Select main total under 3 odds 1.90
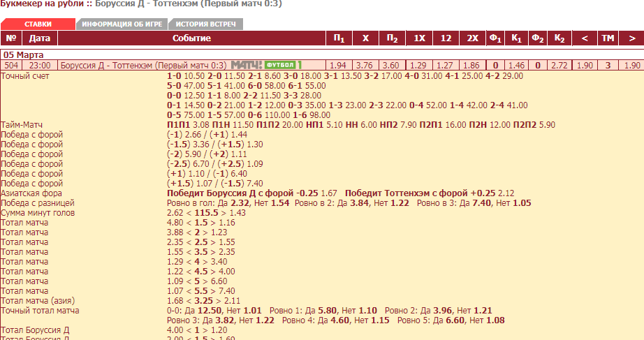 pyautogui.click(x=585, y=66)
